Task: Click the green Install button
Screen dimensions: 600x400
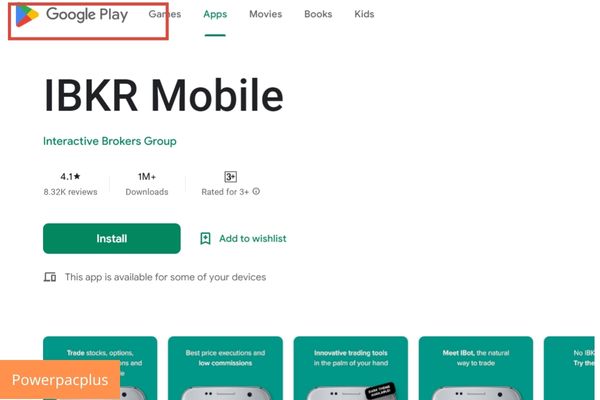Action: click(112, 238)
